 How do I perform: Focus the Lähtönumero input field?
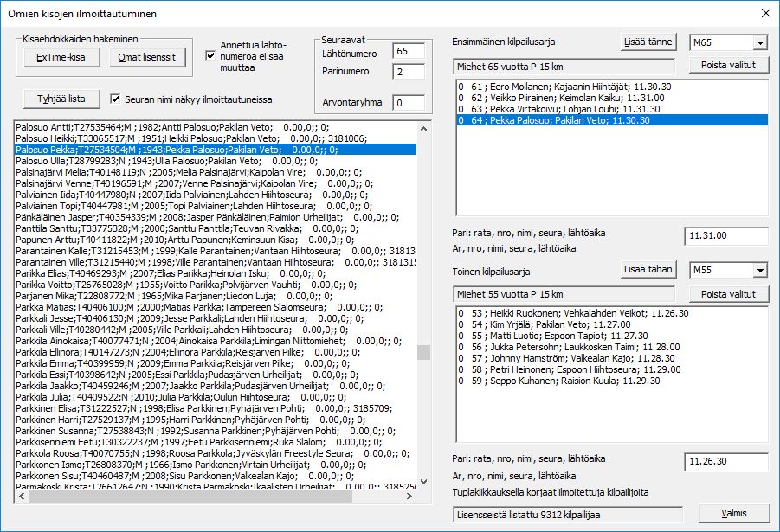[408, 51]
